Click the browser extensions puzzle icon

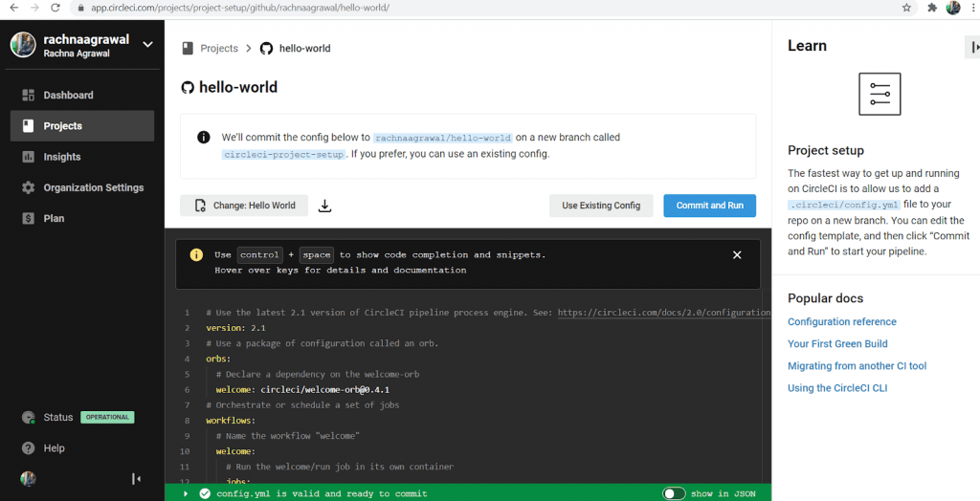pos(931,8)
